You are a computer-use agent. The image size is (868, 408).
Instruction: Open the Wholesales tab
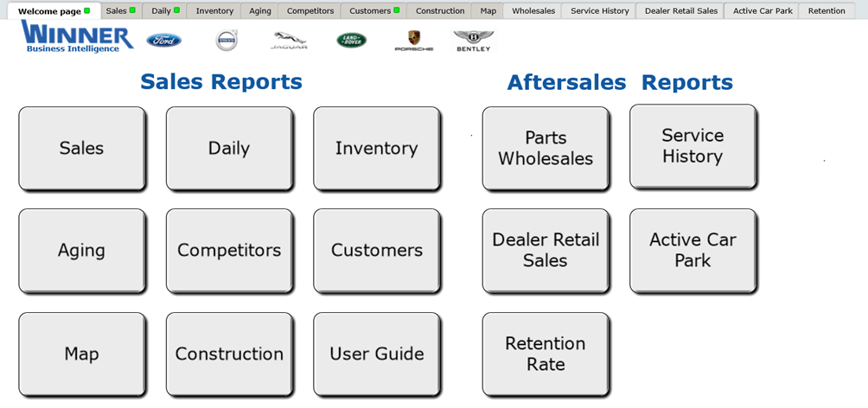(533, 11)
